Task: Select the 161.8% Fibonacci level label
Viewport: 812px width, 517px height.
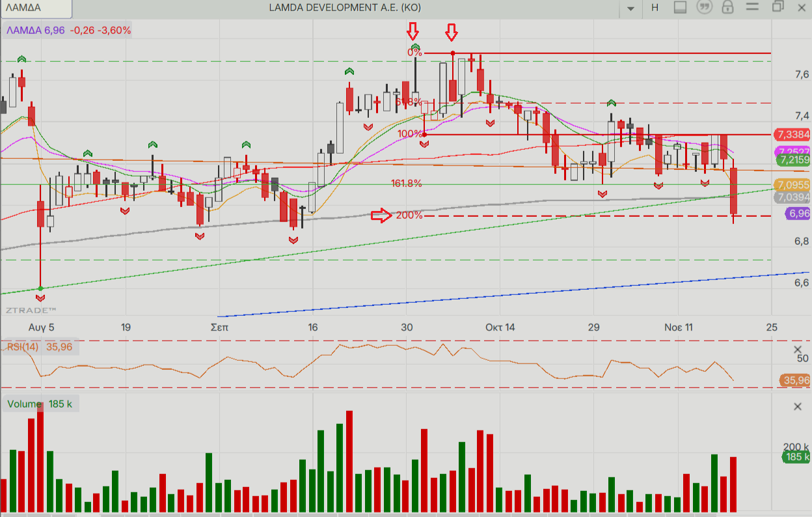Action: point(407,184)
